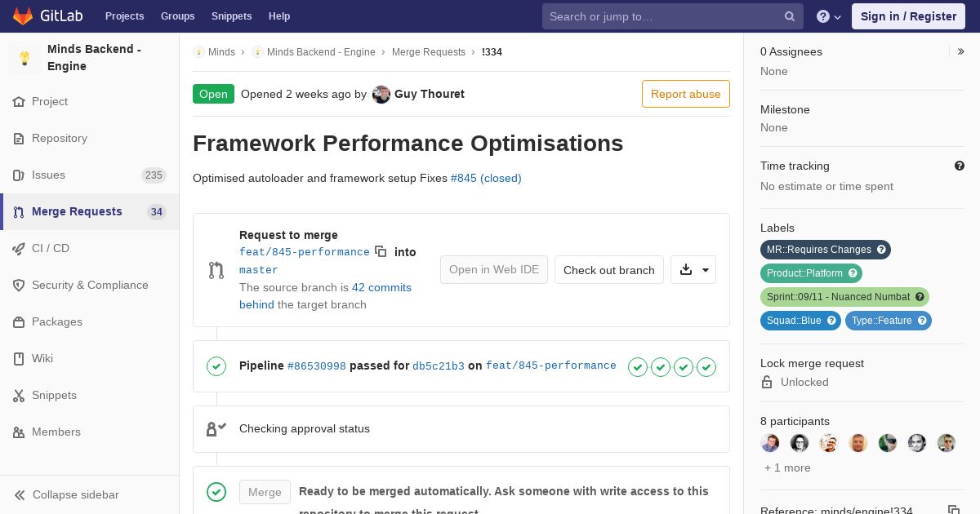Viewport: 980px width, 514px height.
Task: Open the Snippets menu in top bar
Action: (231, 16)
